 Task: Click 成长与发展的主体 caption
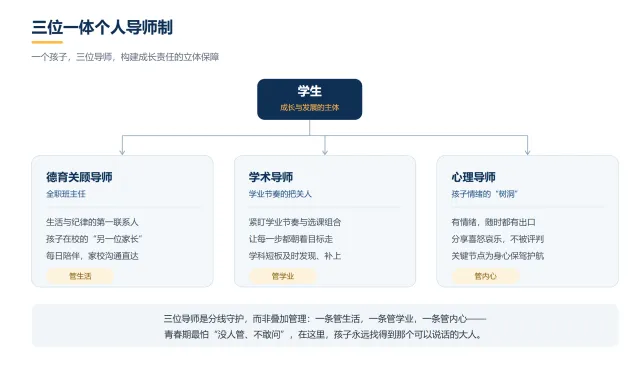coord(309,108)
